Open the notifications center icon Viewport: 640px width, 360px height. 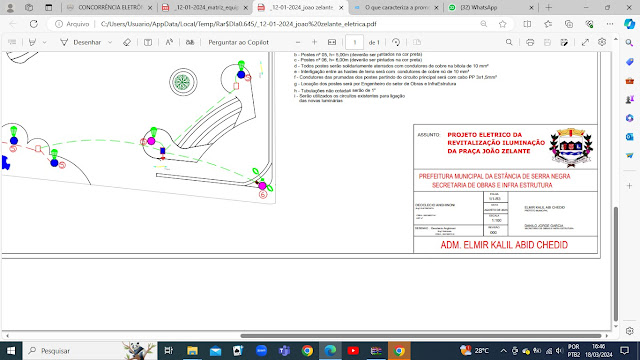click(624, 351)
